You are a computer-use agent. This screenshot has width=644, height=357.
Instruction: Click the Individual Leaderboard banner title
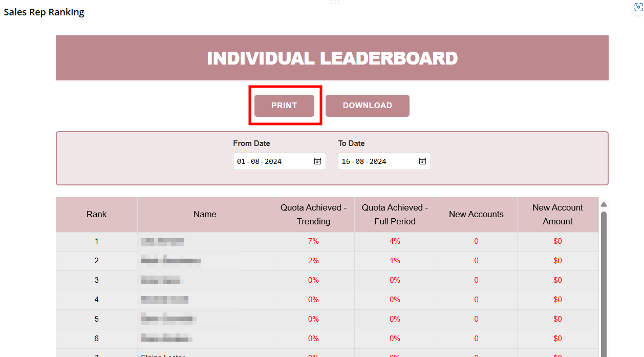click(332, 58)
